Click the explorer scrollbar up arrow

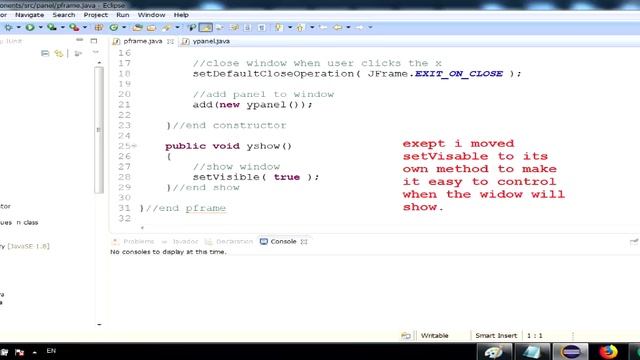point(99,62)
